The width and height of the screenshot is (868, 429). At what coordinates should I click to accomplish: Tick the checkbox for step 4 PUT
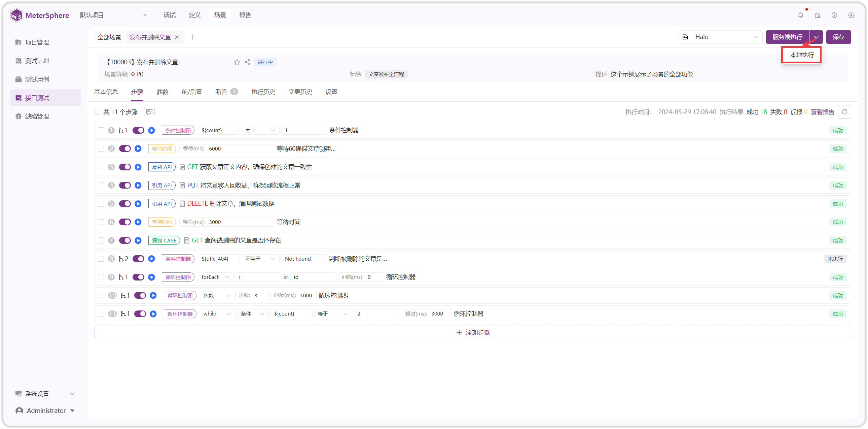101,186
